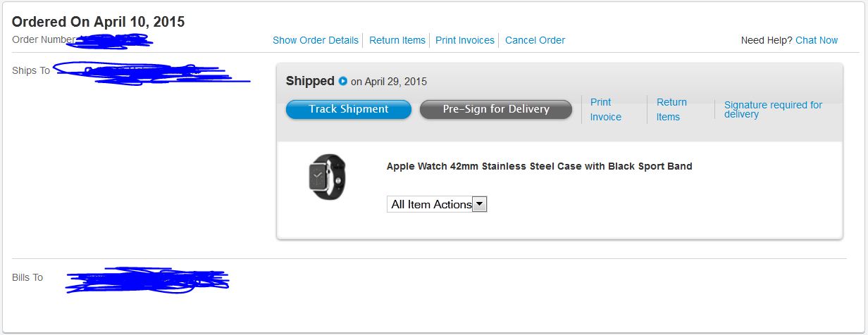
Task: Choose Return Items inside the shipment panel
Action: pos(671,110)
